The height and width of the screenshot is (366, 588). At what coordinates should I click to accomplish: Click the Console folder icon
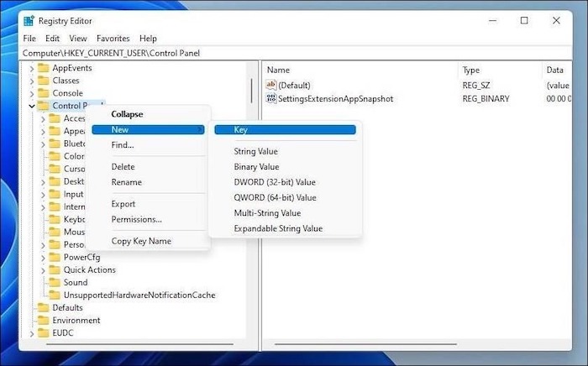tap(44, 93)
